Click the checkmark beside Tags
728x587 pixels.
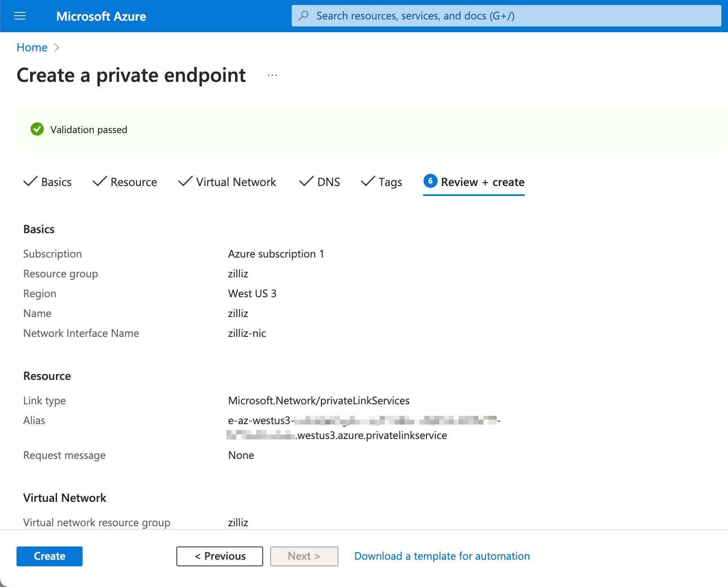[x=368, y=181]
